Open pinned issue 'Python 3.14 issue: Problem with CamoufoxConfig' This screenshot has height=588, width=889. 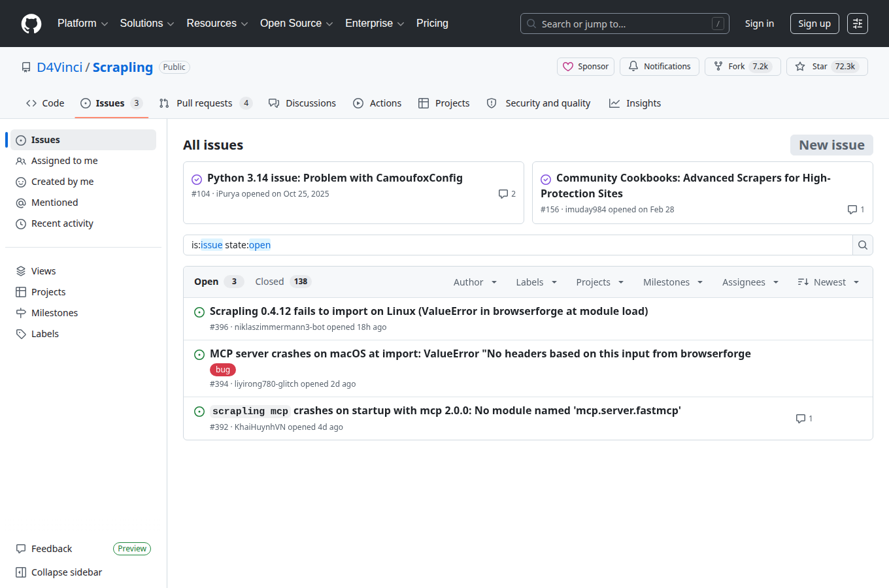click(x=335, y=178)
